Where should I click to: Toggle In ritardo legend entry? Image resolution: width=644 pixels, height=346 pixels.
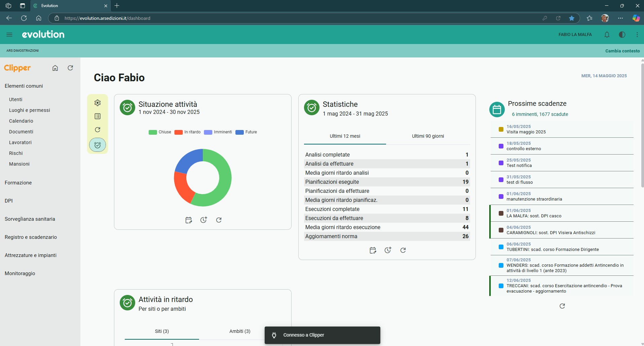tap(187, 132)
